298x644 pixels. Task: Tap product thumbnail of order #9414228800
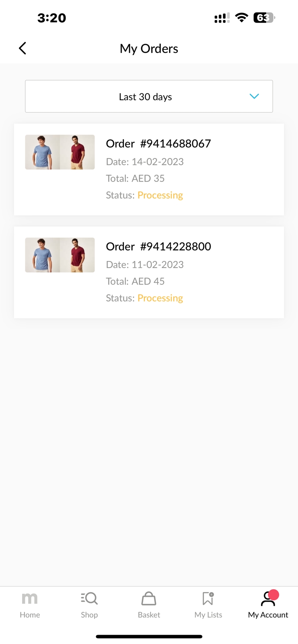(60, 255)
